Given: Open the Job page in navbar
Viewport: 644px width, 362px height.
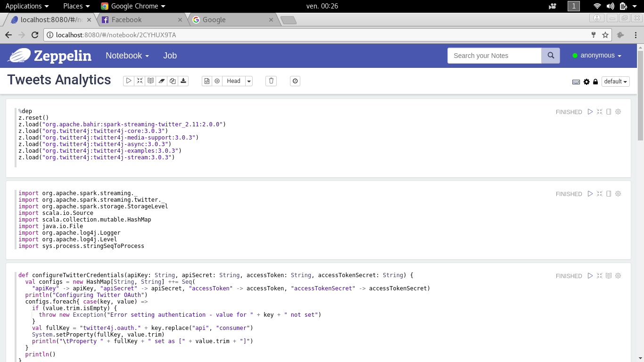Looking at the screenshot, I should (x=170, y=56).
